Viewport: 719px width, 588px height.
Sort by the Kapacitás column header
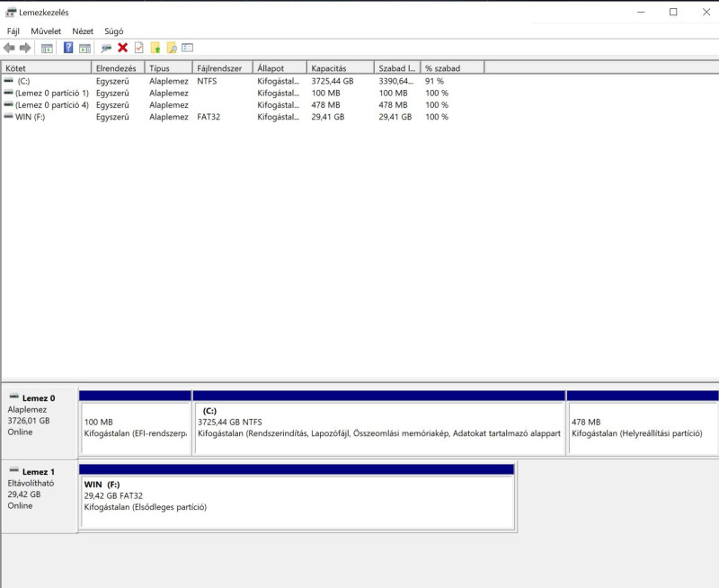coord(341,68)
